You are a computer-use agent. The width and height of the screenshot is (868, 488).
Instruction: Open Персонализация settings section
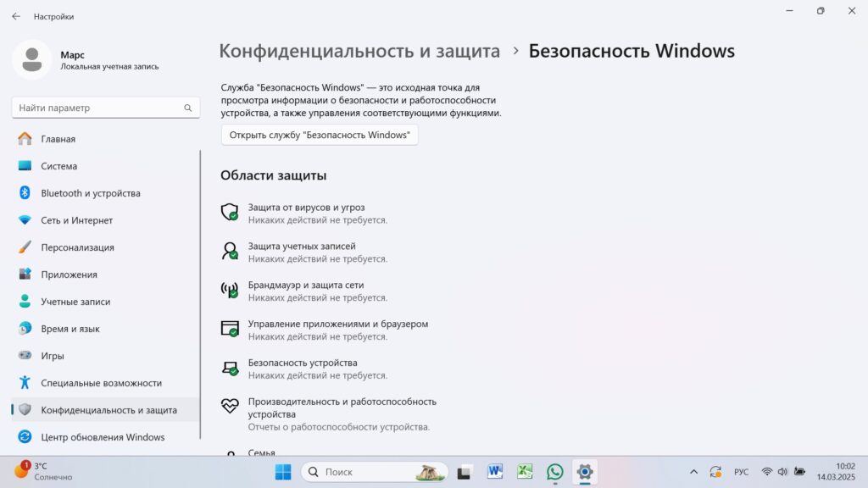tap(105, 247)
